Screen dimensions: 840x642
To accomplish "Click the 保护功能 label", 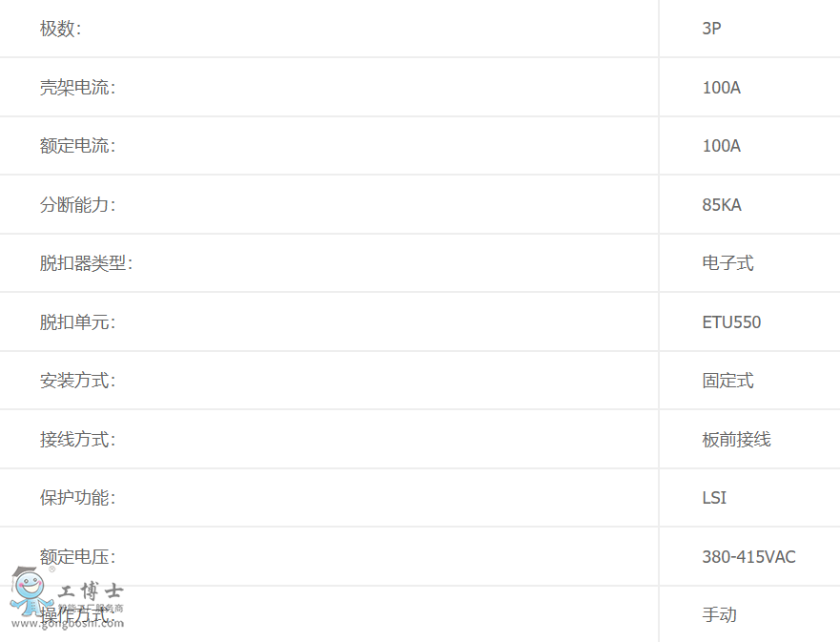I will coord(77,498).
